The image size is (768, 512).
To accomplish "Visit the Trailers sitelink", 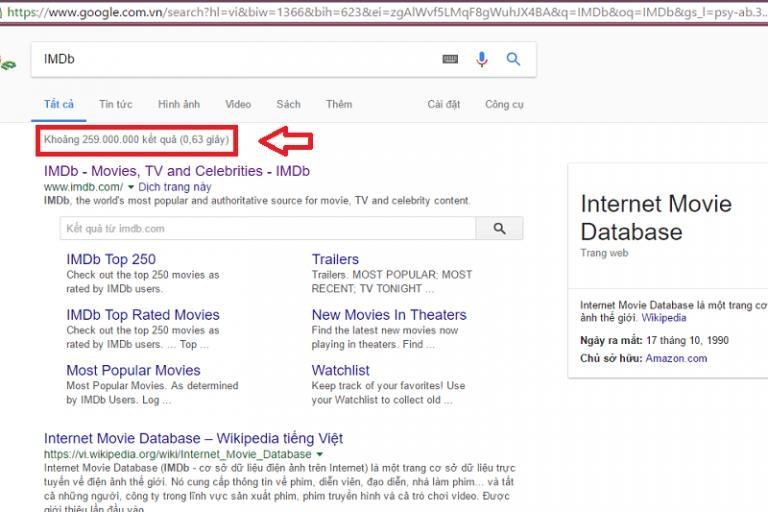I will (x=335, y=259).
